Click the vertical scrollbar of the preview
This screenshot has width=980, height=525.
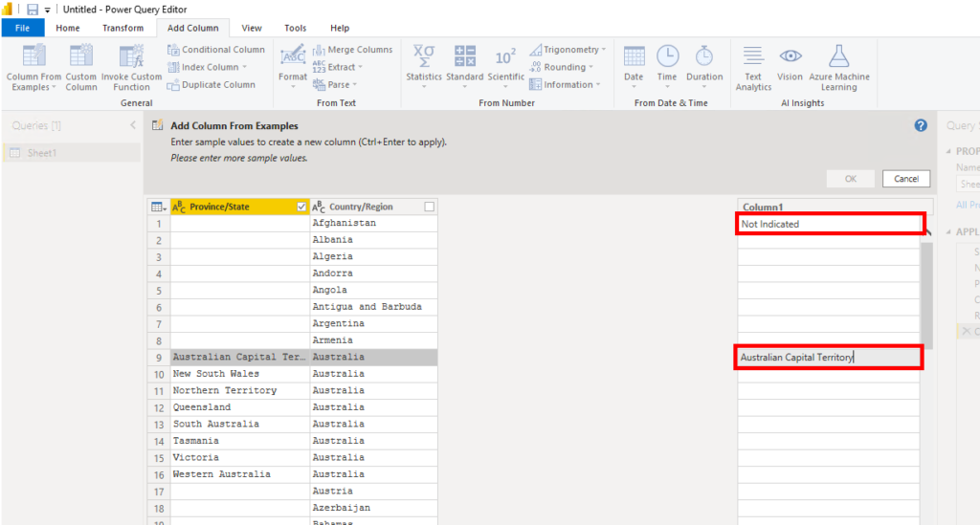926,294
